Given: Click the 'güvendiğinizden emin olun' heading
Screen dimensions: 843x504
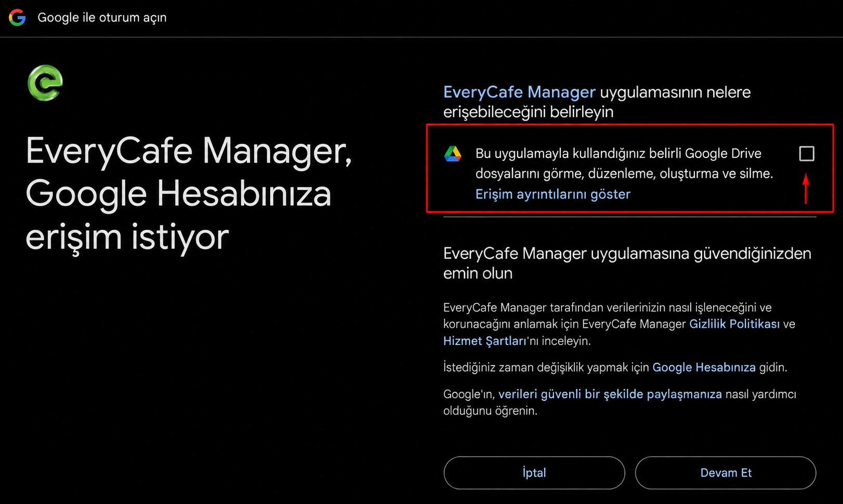Looking at the screenshot, I should (x=627, y=263).
